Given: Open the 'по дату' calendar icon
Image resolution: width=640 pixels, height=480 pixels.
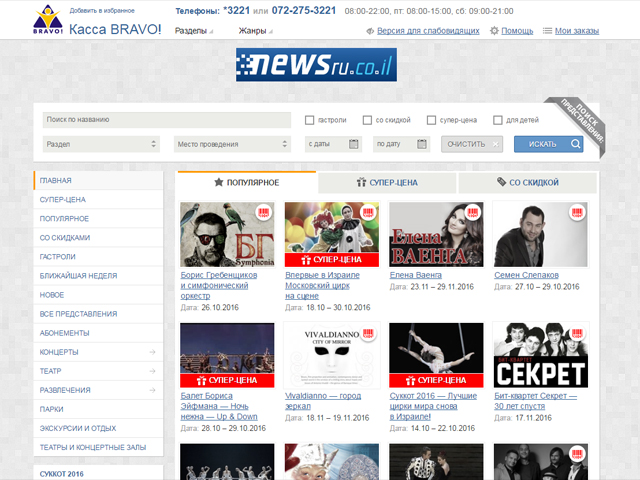Looking at the screenshot, I should click(x=422, y=144).
